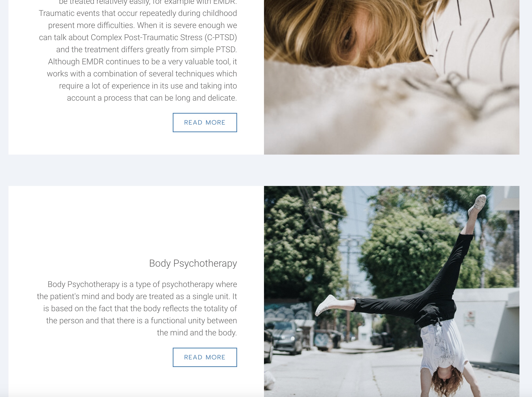
Task: Click READ MORE under the C-PTSD text
Action: pos(205,123)
